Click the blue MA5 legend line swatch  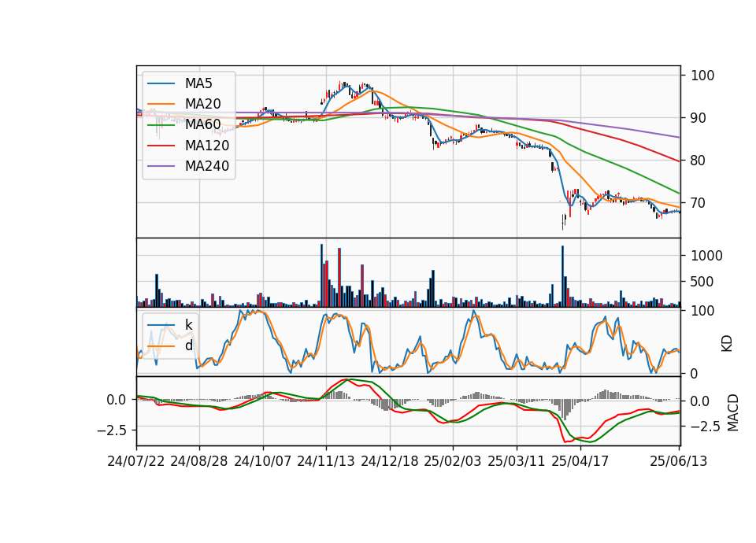(x=161, y=83)
